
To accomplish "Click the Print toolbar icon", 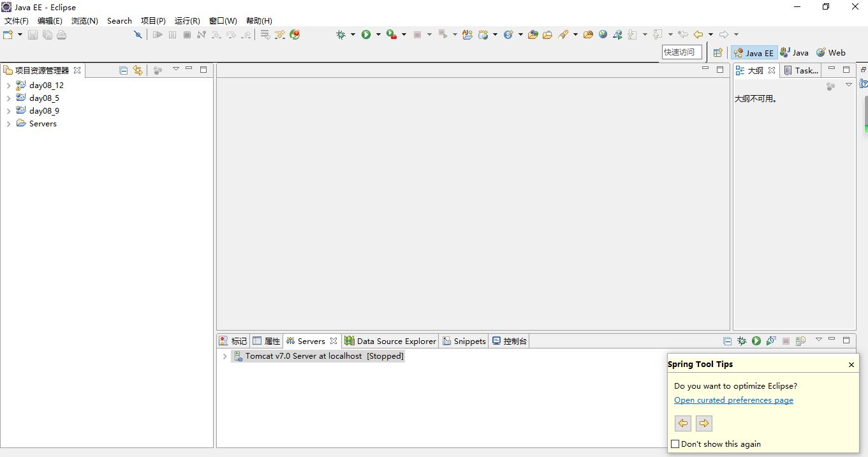I will coord(62,34).
